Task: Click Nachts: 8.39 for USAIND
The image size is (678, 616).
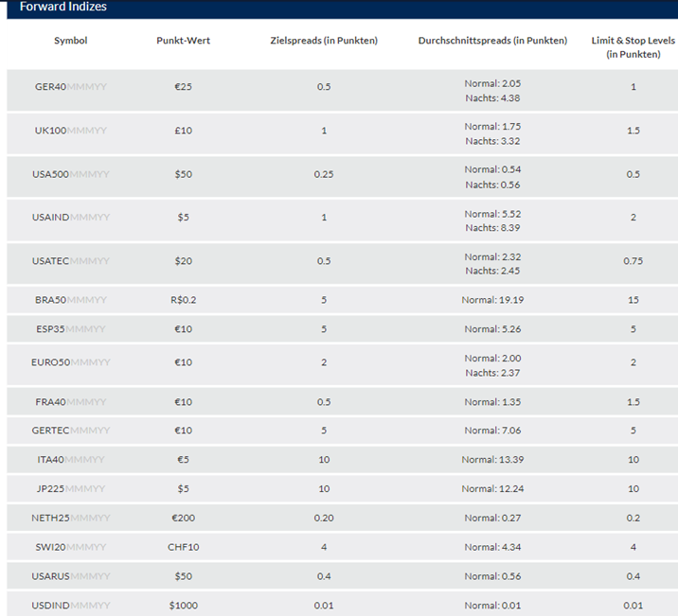Action: 492,228
